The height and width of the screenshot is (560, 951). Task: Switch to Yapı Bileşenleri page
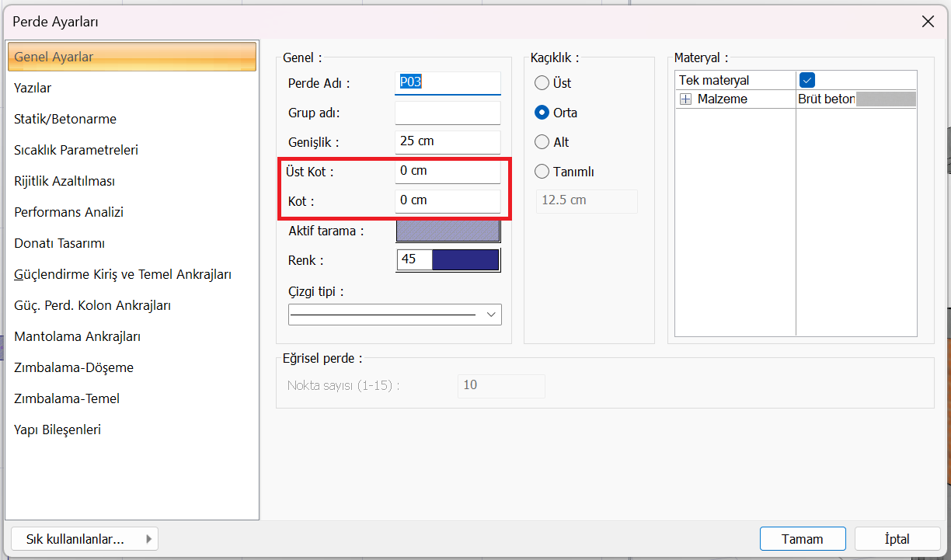pyautogui.click(x=57, y=430)
